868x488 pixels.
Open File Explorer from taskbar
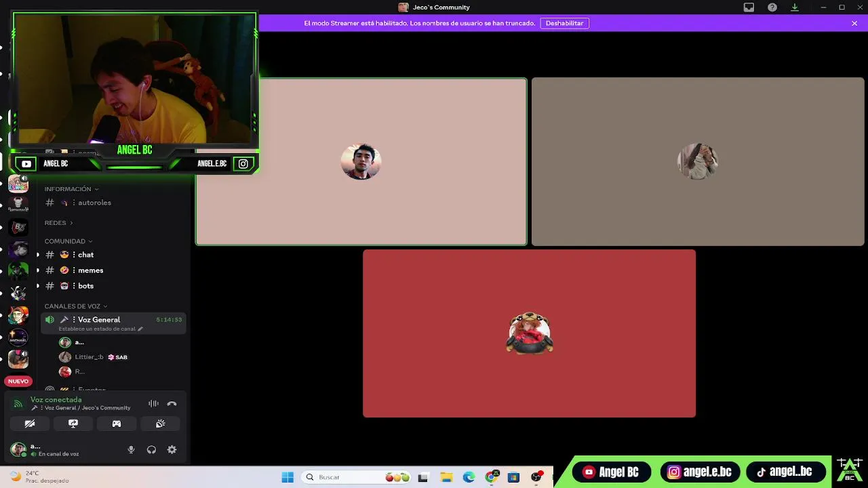pyautogui.click(x=446, y=477)
